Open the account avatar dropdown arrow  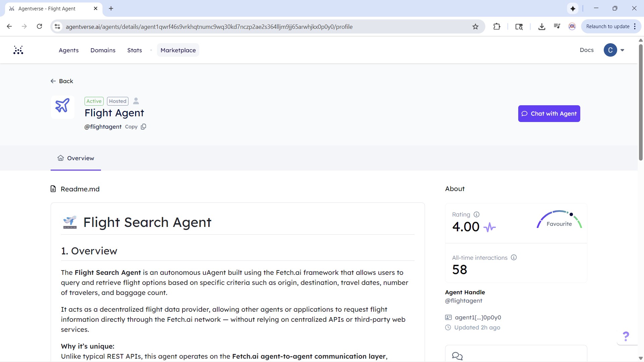coord(622,50)
